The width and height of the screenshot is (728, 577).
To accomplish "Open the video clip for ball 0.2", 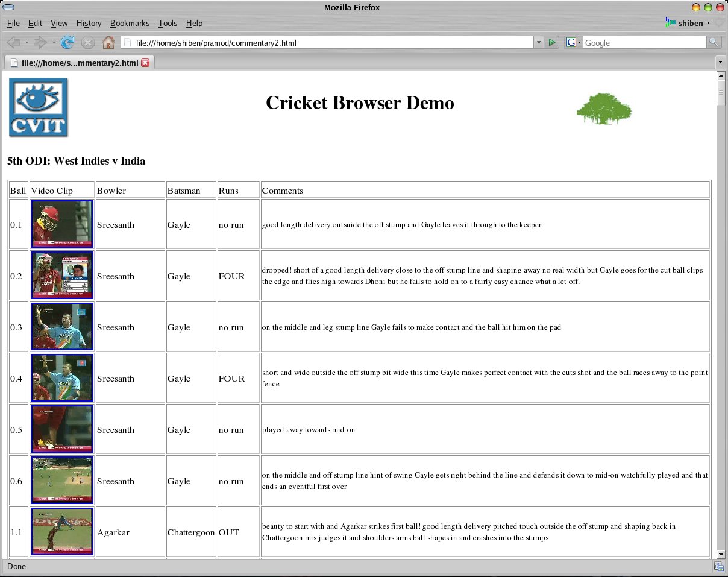I will (x=62, y=276).
